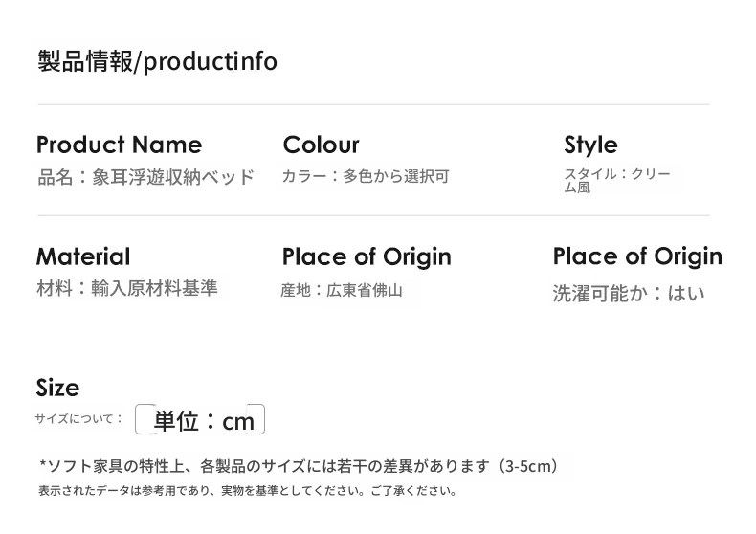Click the 産地：広東省佛山 text

342,290
